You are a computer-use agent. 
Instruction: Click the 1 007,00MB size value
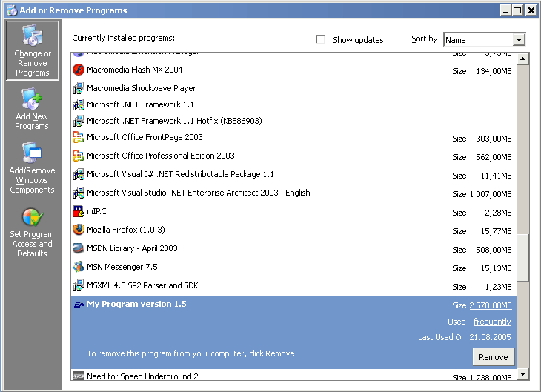[491, 194]
